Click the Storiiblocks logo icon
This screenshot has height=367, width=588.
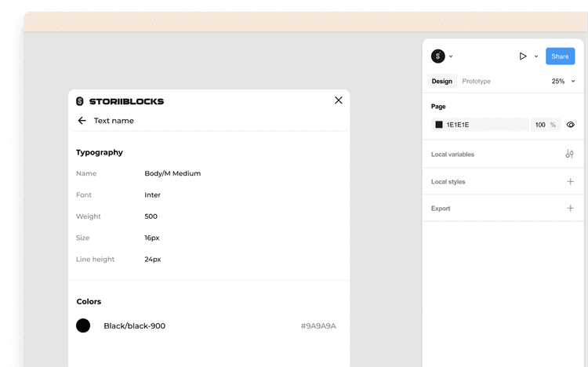pyautogui.click(x=80, y=101)
